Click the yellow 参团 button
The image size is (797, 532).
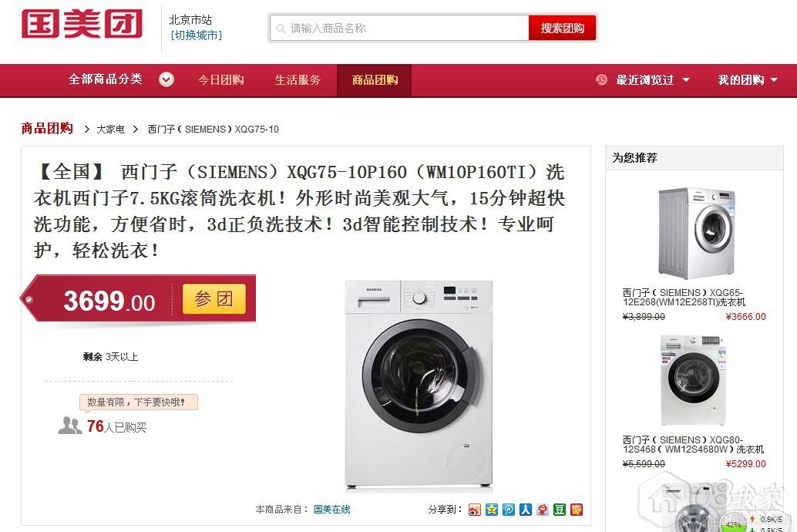coord(214,299)
